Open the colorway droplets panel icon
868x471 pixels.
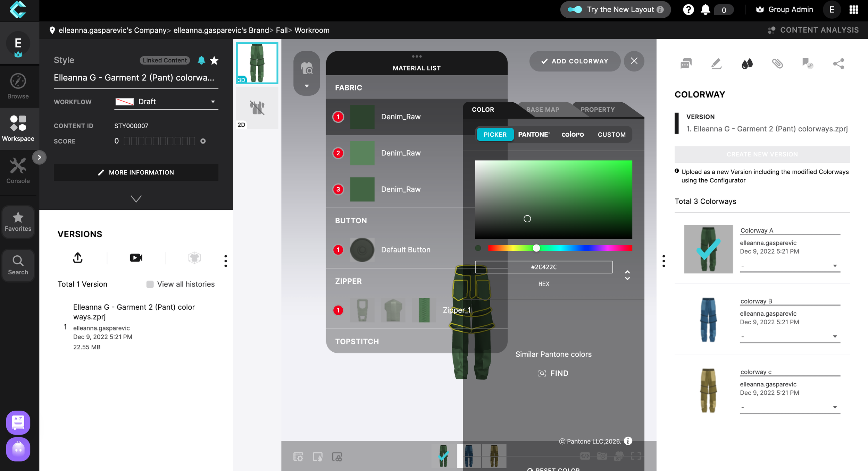pos(747,63)
